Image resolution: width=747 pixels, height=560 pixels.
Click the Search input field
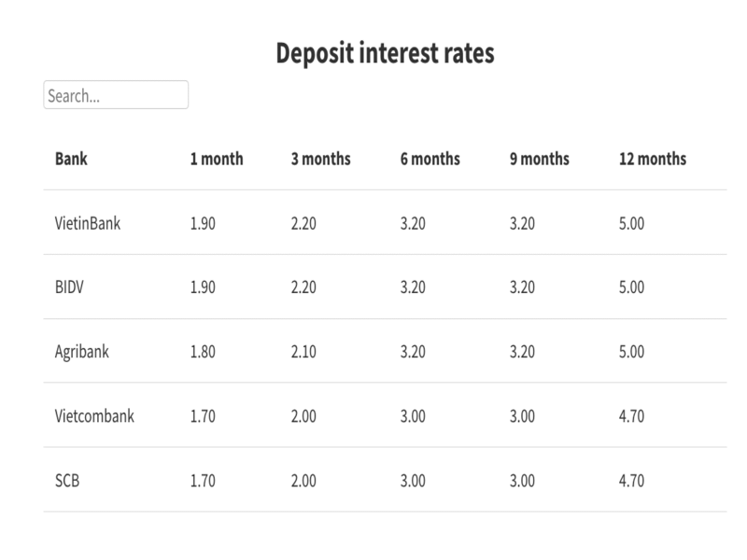116,95
